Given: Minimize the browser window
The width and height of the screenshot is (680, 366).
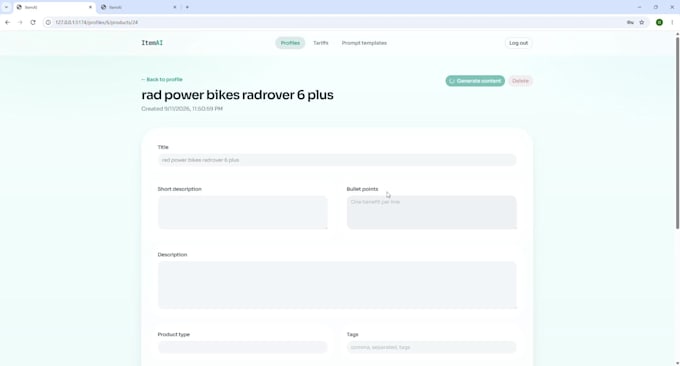Looking at the screenshot, I should pyautogui.click(x=639, y=7).
